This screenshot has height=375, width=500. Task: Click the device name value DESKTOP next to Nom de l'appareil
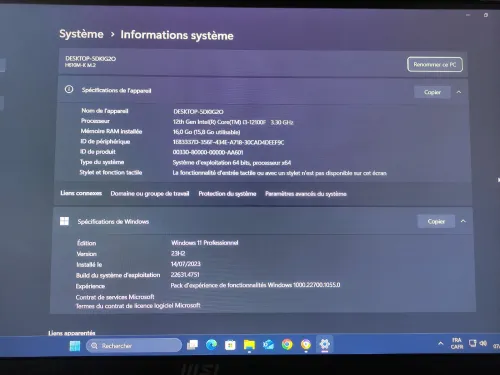[198, 112]
